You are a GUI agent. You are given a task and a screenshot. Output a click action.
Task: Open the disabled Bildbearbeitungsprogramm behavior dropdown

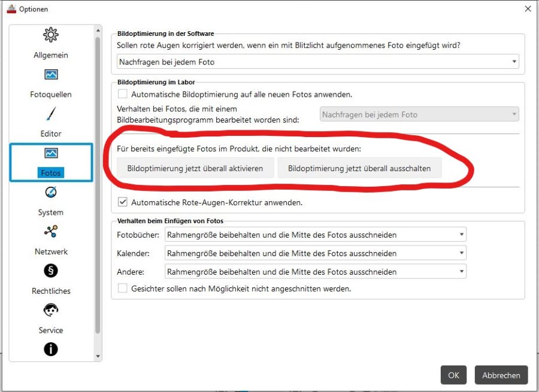tap(419, 114)
